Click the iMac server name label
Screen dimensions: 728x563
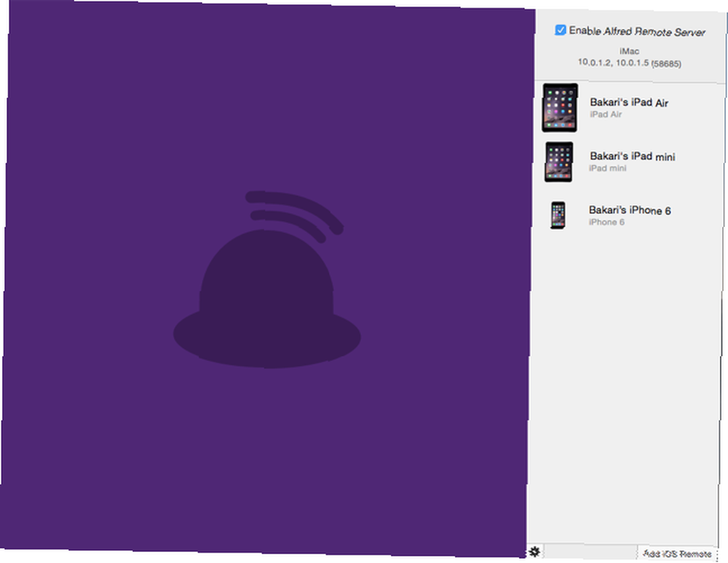coord(630,51)
